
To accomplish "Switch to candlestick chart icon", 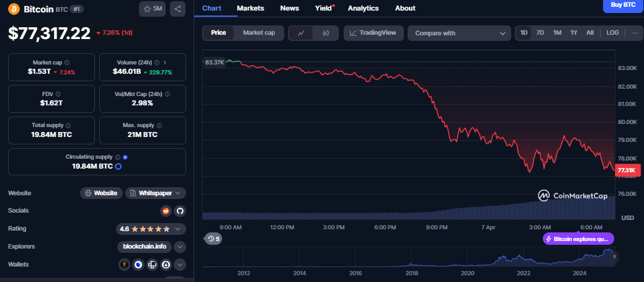I will [326, 33].
